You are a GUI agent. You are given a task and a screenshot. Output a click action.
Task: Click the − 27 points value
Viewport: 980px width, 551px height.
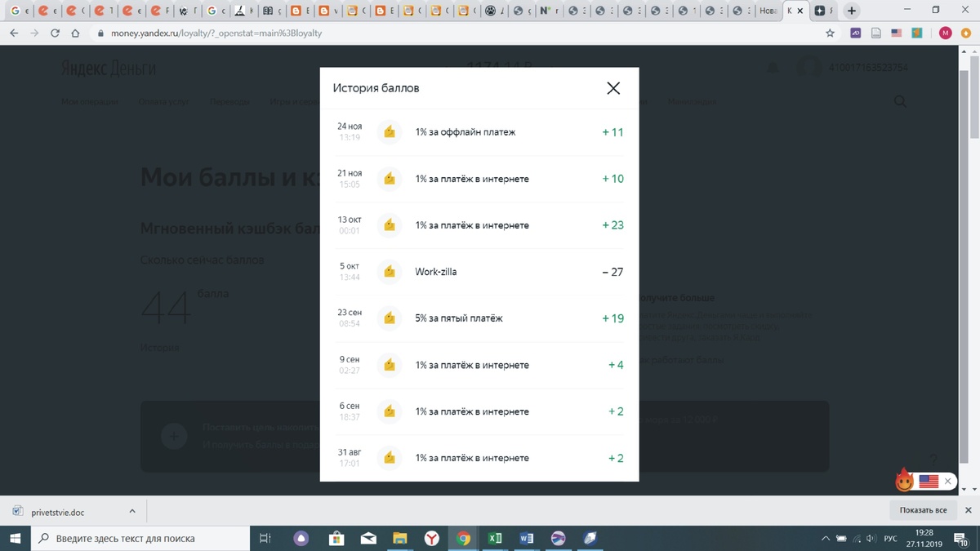pyautogui.click(x=612, y=272)
